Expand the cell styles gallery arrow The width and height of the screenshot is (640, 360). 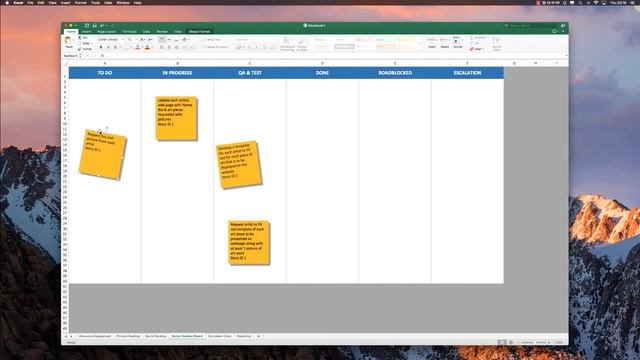coord(419,43)
